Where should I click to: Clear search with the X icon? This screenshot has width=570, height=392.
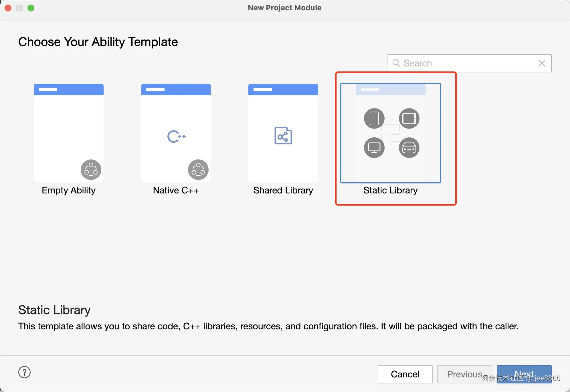point(542,63)
